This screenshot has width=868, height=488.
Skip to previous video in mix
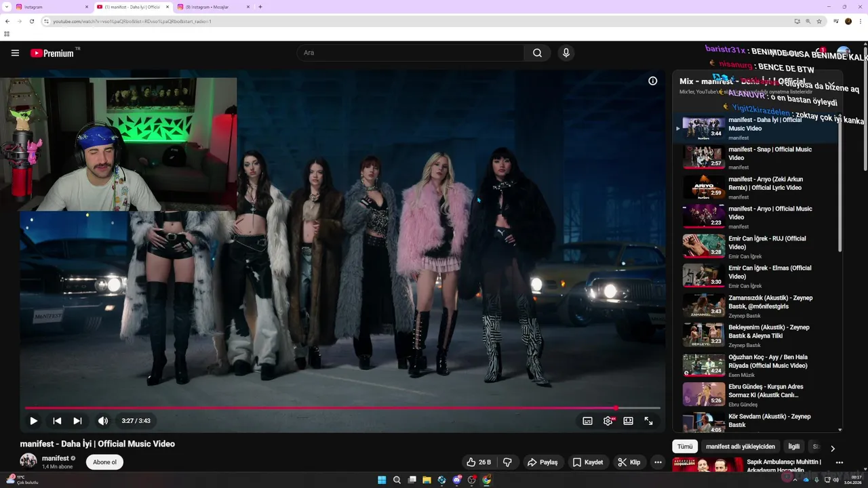click(x=57, y=421)
